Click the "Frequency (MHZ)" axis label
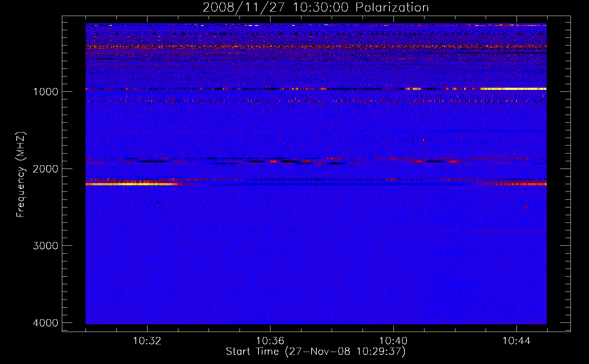Screen dimensions: 589x364 coord(21,175)
